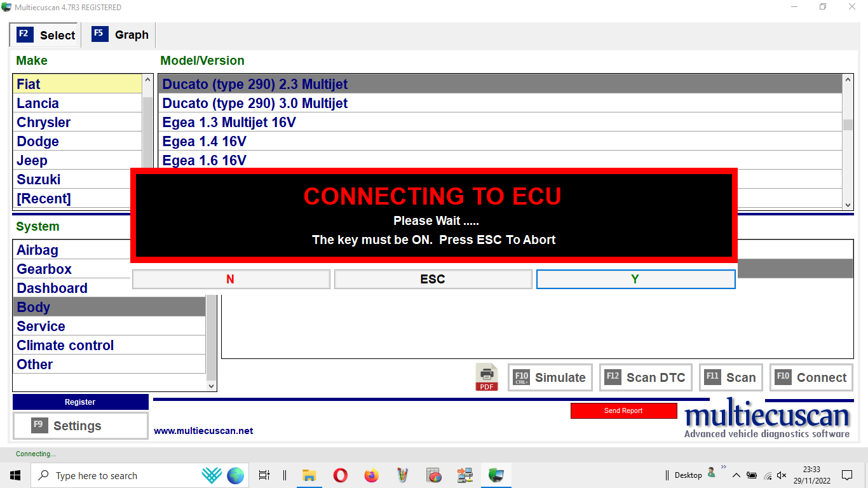Switch to the F5 Graph tab
This screenshot has width=868, height=488.
(x=120, y=35)
